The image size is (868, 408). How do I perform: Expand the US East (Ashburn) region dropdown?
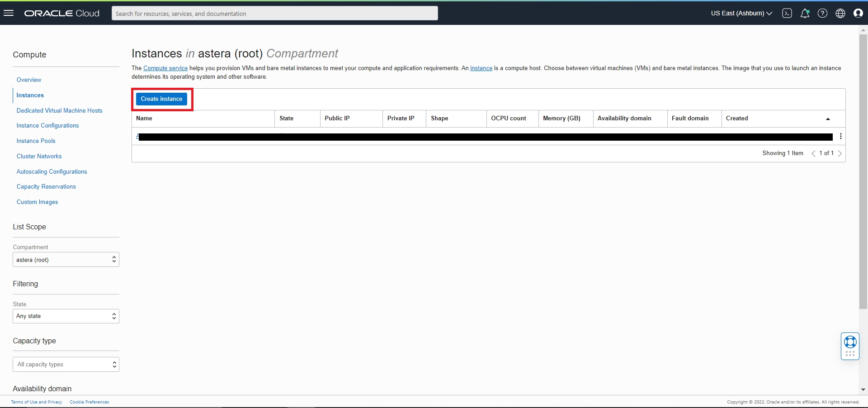pos(741,13)
